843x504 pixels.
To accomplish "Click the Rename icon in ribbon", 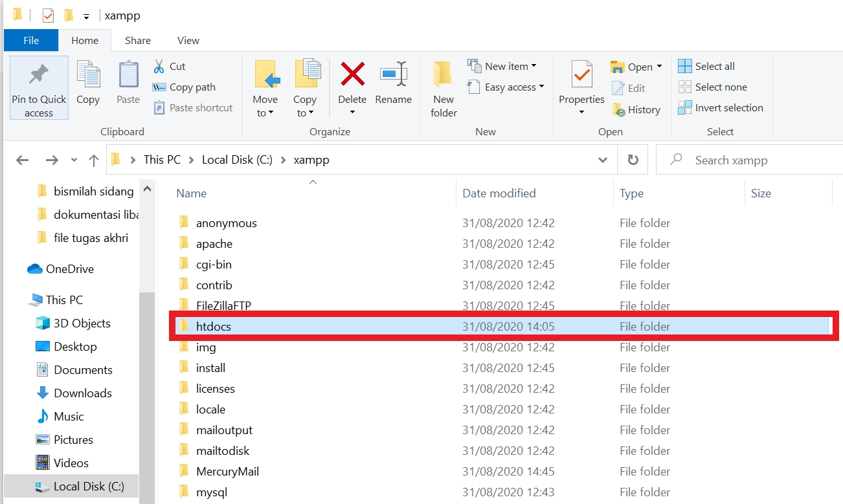I will tap(393, 74).
